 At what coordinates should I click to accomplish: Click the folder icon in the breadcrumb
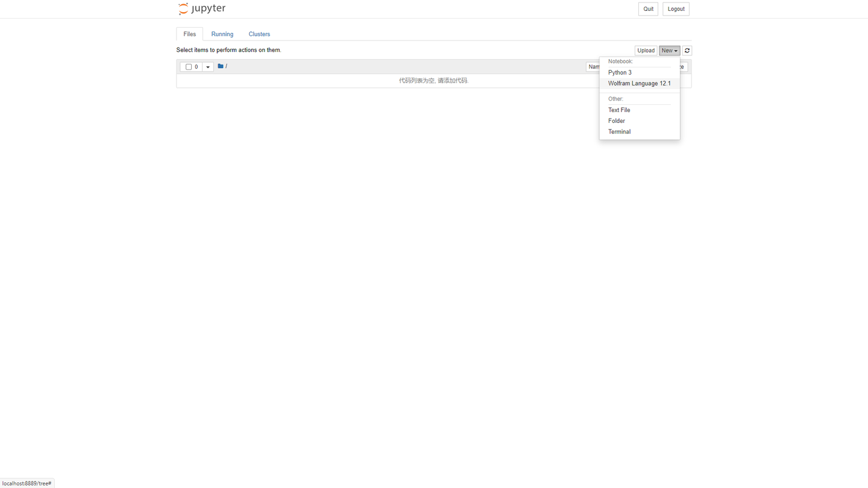[221, 66]
